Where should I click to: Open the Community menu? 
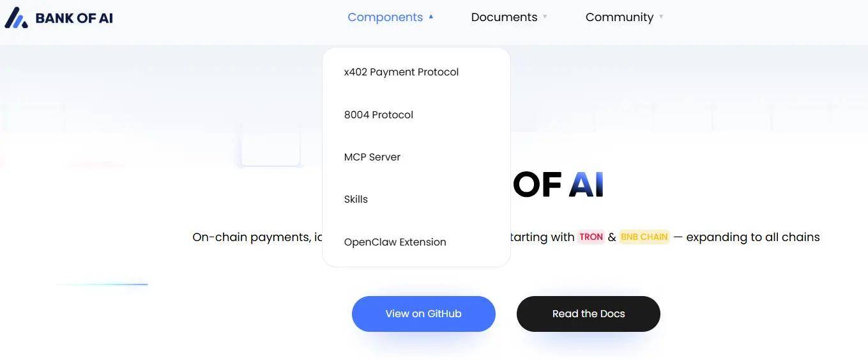[x=619, y=17]
